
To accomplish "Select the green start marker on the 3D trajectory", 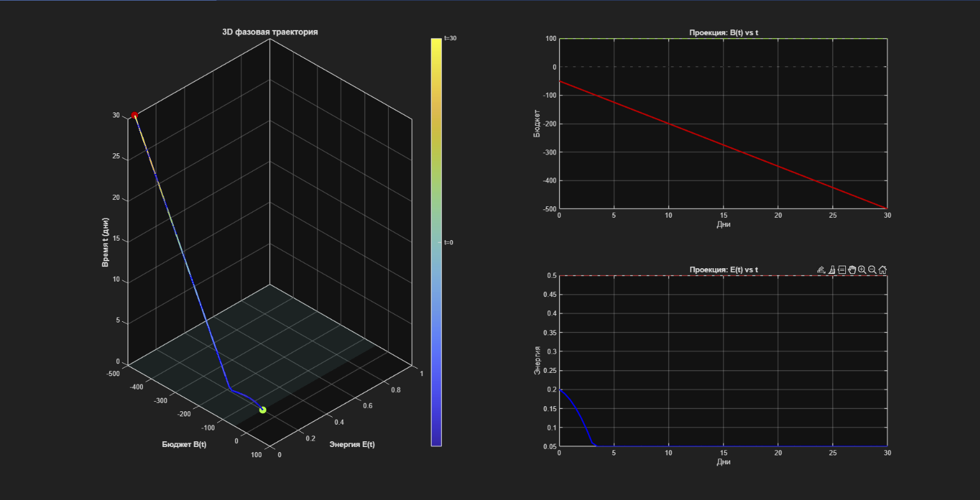I will click(262, 410).
